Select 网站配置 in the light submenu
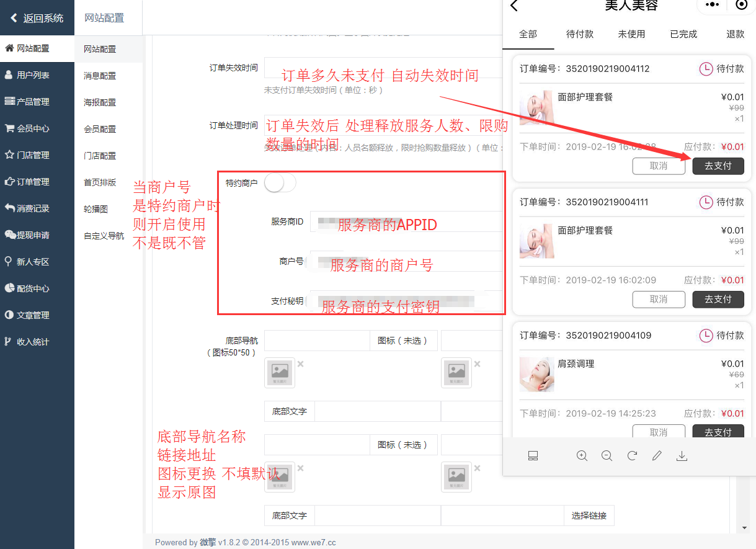Image resolution: width=756 pixels, height=549 pixels. pyautogui.click(x=109, y=49)
